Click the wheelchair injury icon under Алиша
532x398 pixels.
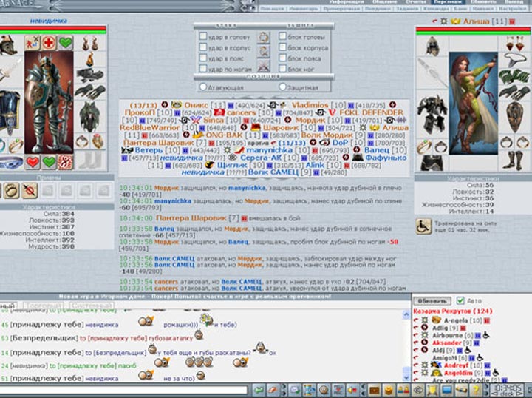pyautogui.click(x=423, y=226)
